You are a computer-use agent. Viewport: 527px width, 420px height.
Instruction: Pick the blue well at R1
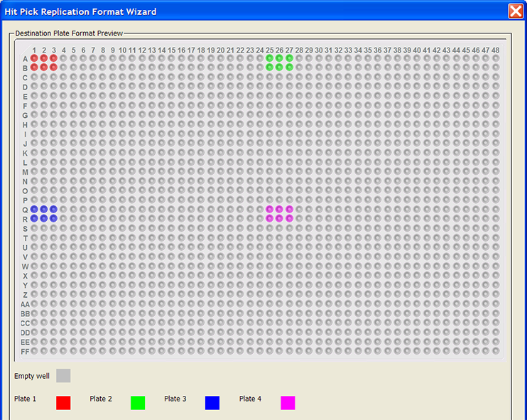point(34,219)
